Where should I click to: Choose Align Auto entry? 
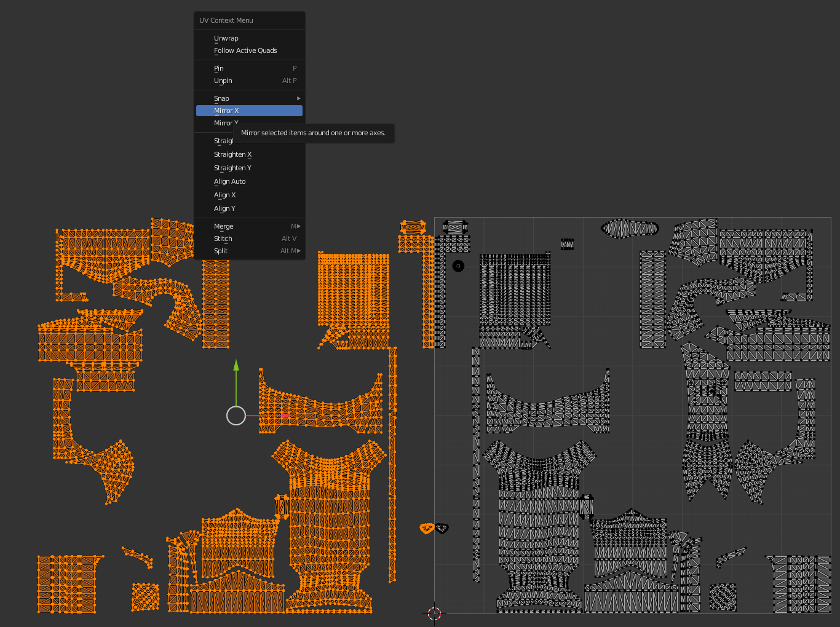pyautogui.click(x=249, y=181)
